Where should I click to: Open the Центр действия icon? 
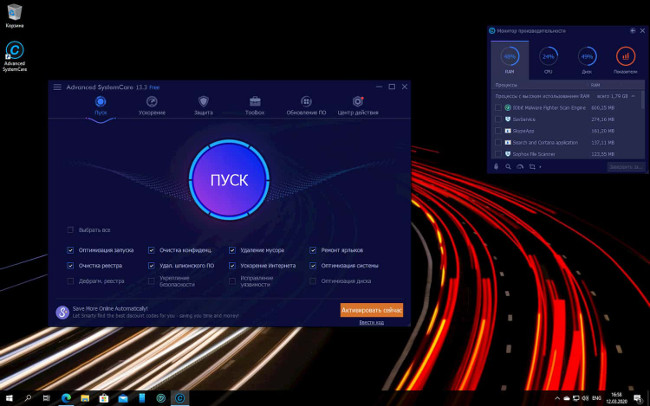[x=358, y=103]
